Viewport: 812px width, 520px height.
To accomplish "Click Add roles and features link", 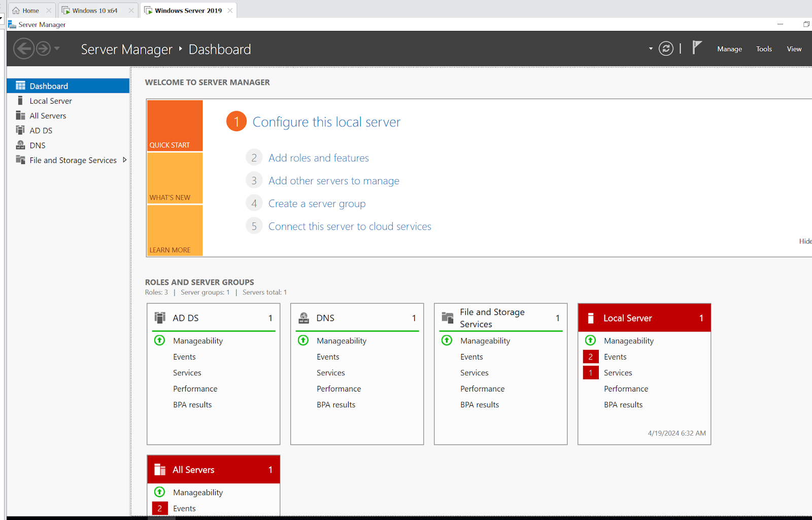I will tap(318, 158).
